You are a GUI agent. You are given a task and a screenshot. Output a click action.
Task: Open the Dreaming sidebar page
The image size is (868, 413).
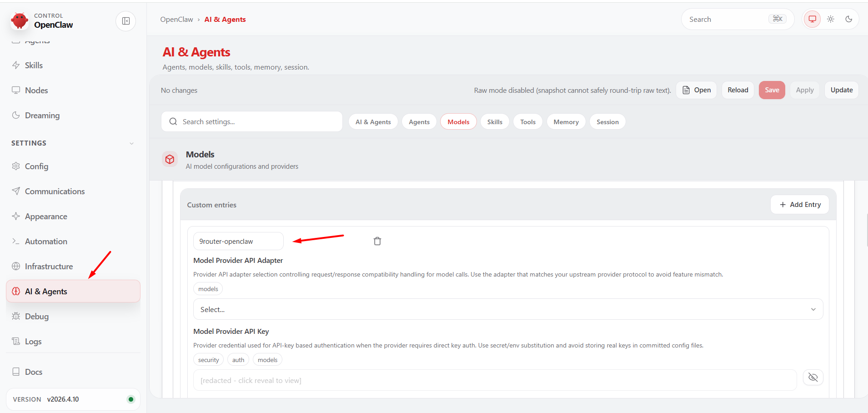42,116
